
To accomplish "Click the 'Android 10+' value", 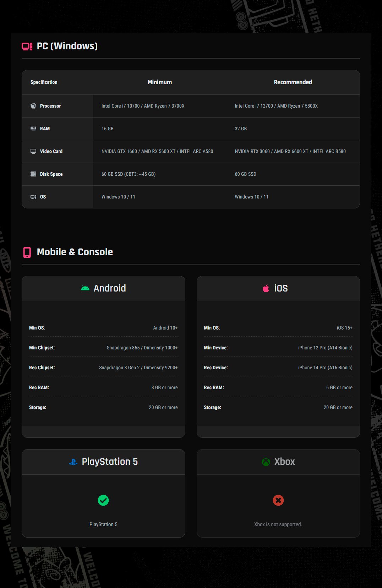I will pos(165,328).
